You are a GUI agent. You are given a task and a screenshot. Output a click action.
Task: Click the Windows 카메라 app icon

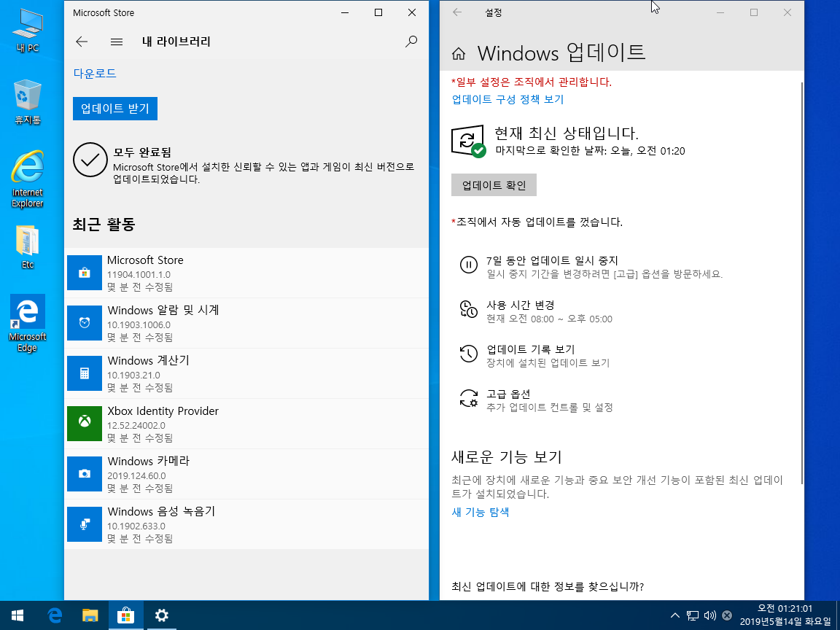85,474
